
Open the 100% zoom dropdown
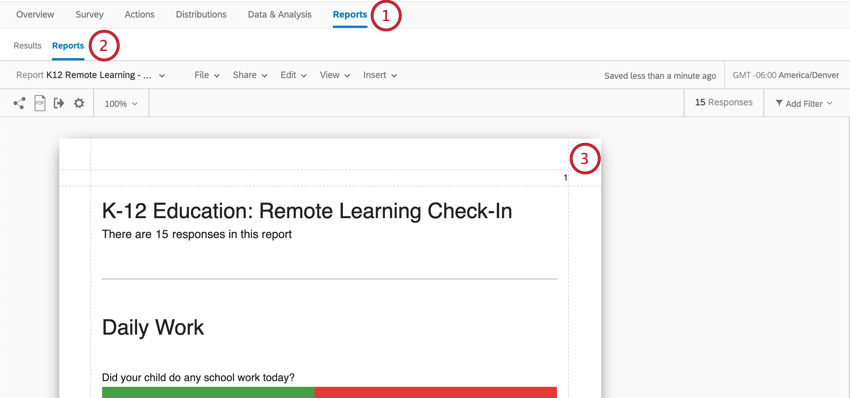[121, 104]
